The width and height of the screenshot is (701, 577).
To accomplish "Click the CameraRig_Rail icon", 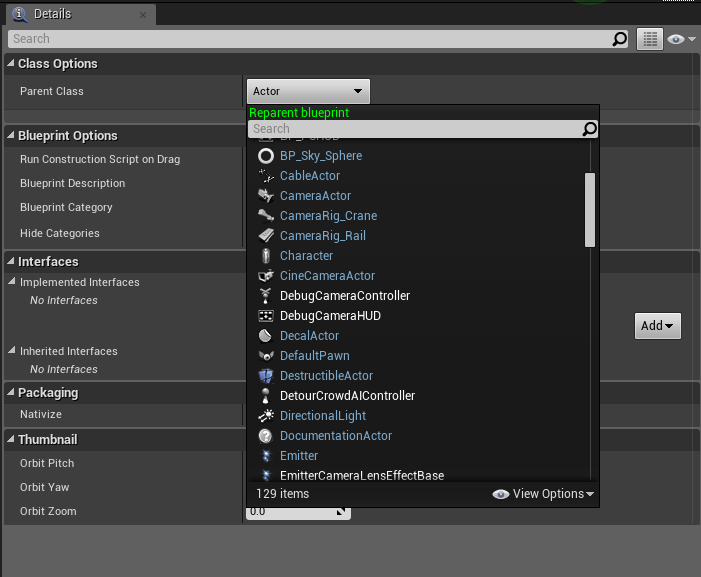I will [266, 236].
